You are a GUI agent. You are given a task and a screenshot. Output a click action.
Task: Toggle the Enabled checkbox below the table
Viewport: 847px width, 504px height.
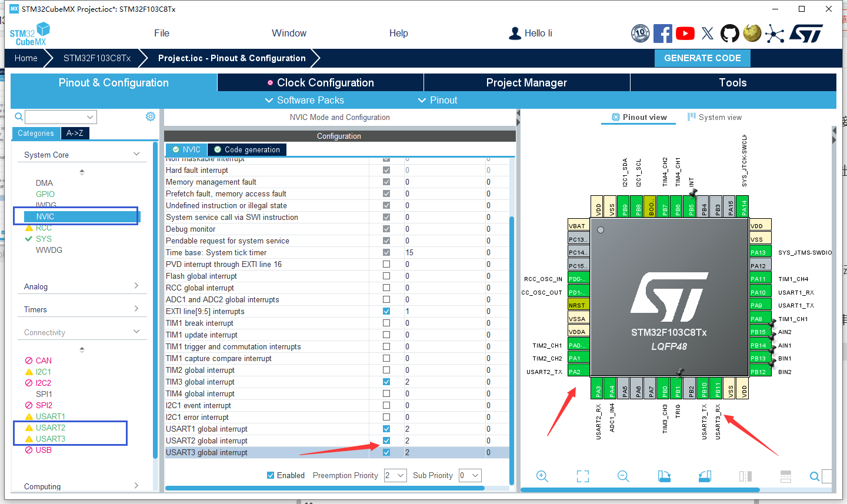pyautogui.click(x=271, y=475)
